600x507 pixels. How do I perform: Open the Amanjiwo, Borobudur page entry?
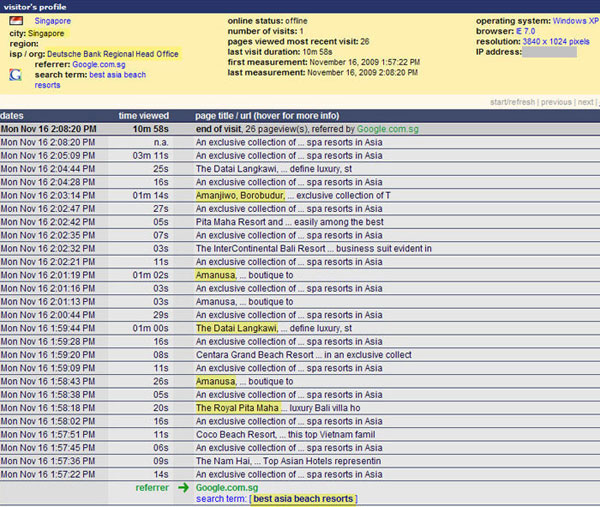233,195
